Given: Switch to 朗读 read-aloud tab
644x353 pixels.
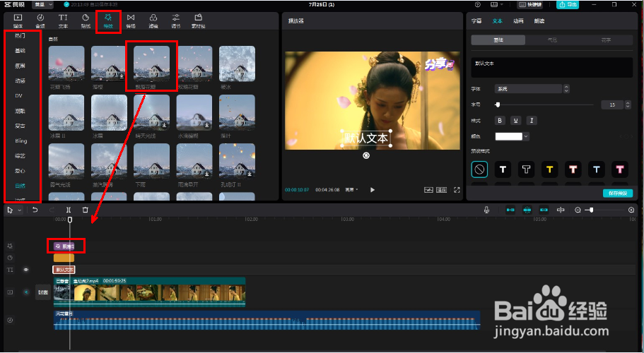Looking at the screenshot, I should 539,21.
